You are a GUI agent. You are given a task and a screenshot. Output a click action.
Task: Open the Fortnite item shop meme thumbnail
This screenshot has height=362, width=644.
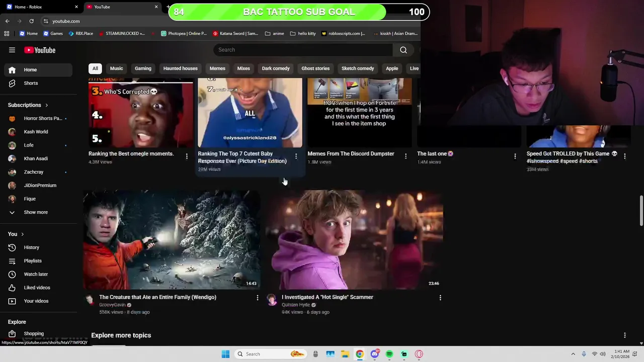[x=359, y=113]
